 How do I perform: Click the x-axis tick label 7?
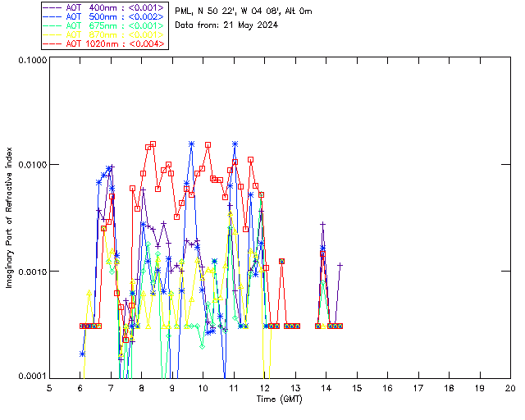111,388
